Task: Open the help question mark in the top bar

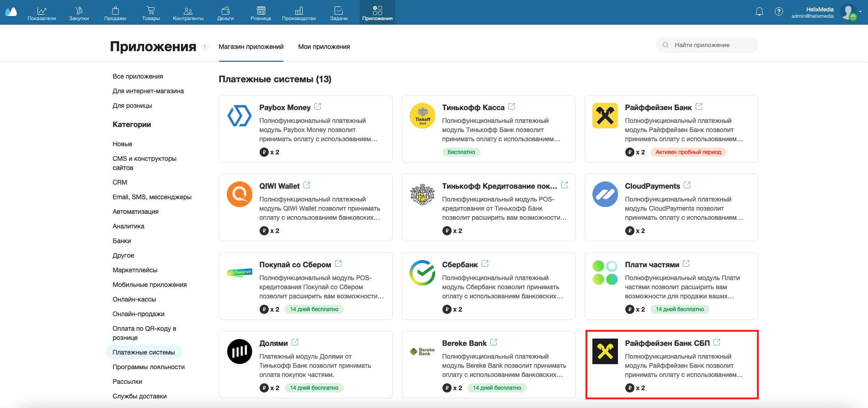Action: click(779, 12)
